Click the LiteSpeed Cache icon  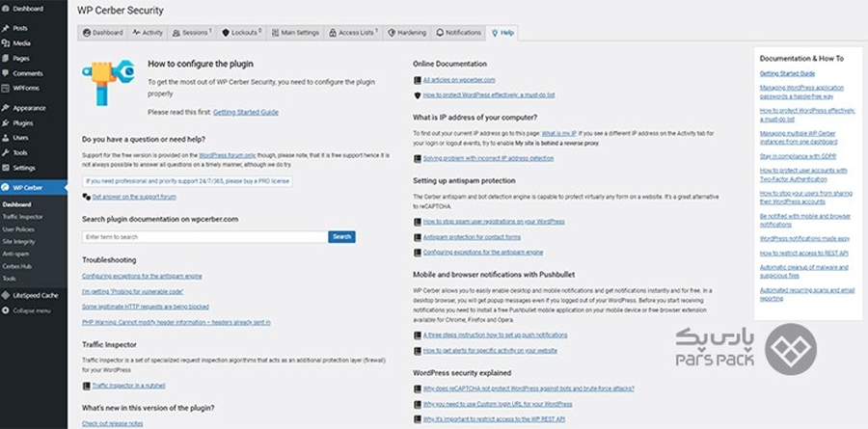tap(6, 295)
